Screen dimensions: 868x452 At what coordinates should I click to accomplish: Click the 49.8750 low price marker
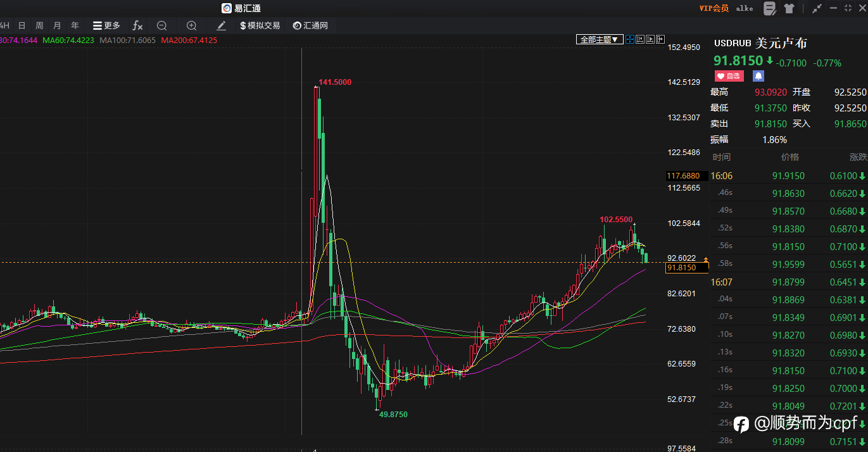coord(393,414)
